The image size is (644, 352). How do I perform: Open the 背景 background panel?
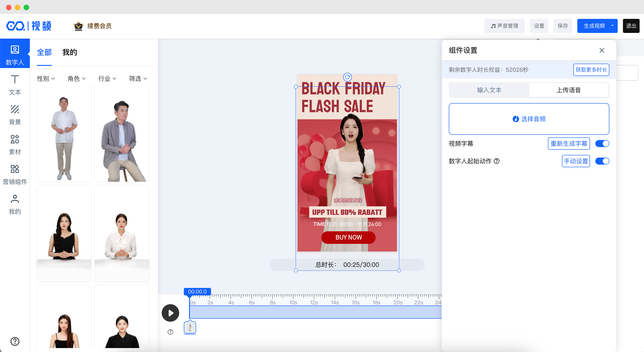(15, 115)
